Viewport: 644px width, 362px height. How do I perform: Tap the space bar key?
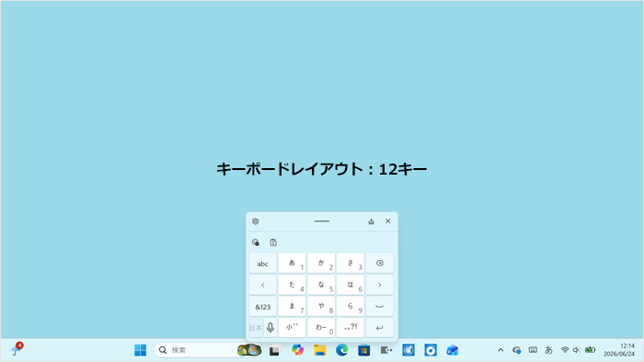(x=379, y=307)
